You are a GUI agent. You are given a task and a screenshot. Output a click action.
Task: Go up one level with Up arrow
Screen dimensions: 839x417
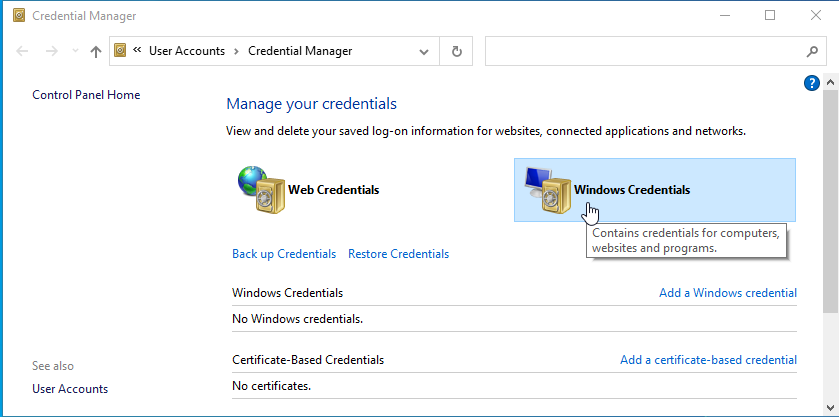click(x=96, y=51)
